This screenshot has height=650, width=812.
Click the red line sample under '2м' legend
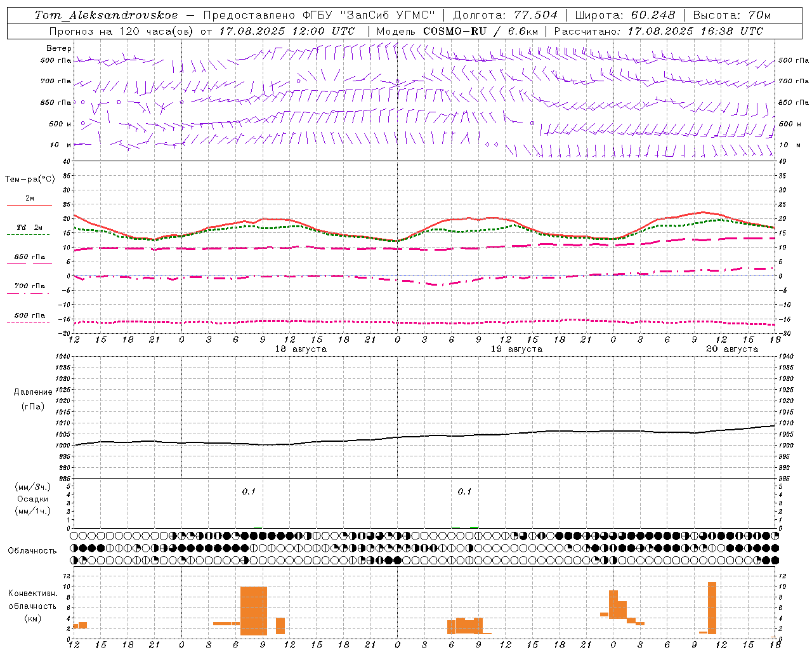[29, 206]
